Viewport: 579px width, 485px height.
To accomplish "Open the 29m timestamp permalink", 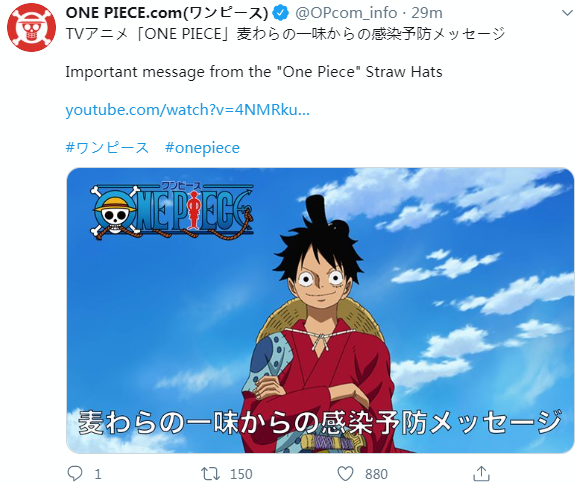I will click(427, 13).
